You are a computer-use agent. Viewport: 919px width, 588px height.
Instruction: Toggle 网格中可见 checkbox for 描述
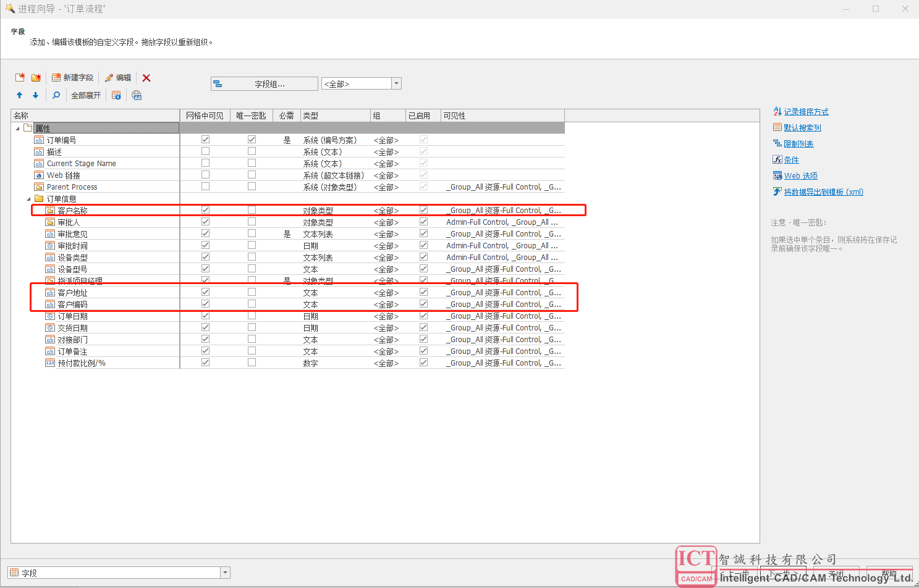coord(205,151)
